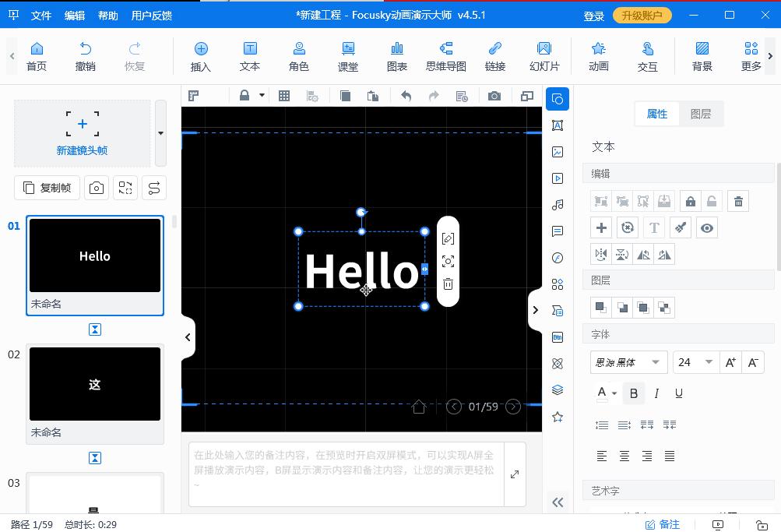This screenshot has width=781, height=532.
Task: Click the 交互 interaction icon
Action: pos(647,56)
